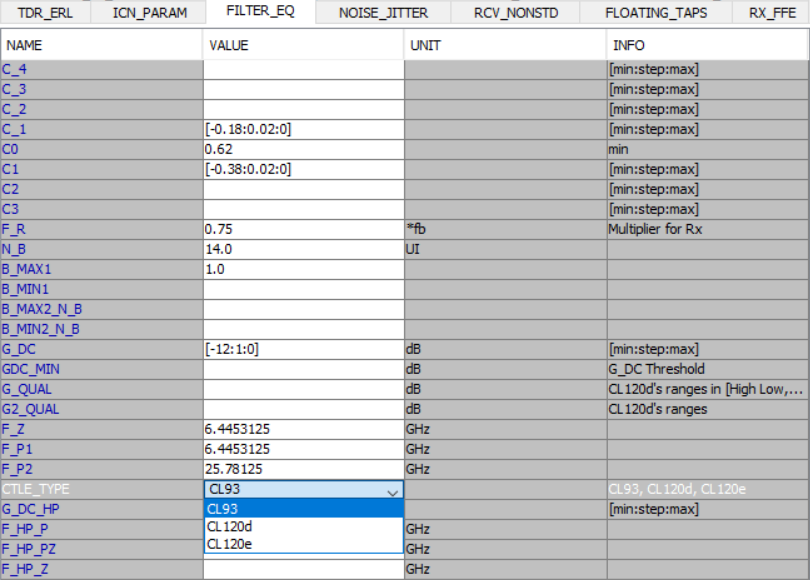The width and height of the screenshot is (810, 580).
Task: Edit the C0 value 0.62
Action: [304, 150]
